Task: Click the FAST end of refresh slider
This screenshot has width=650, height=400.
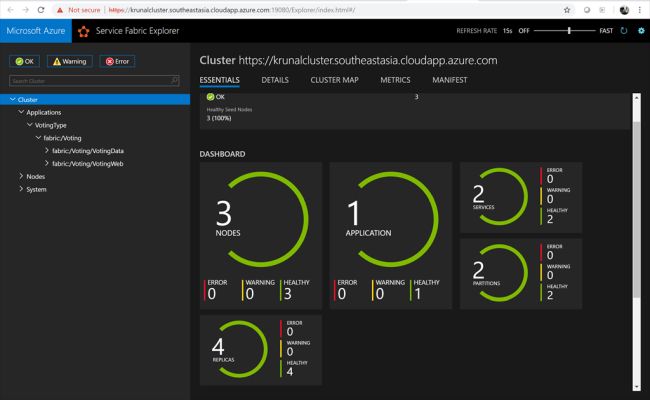Action: [x=606, y=31]
